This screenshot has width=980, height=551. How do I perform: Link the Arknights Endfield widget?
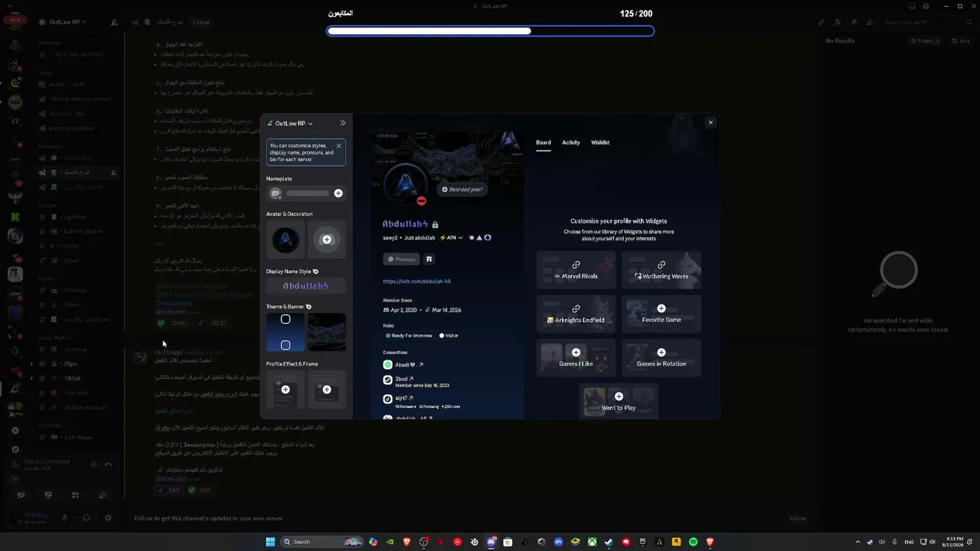(x=576, y=314)
